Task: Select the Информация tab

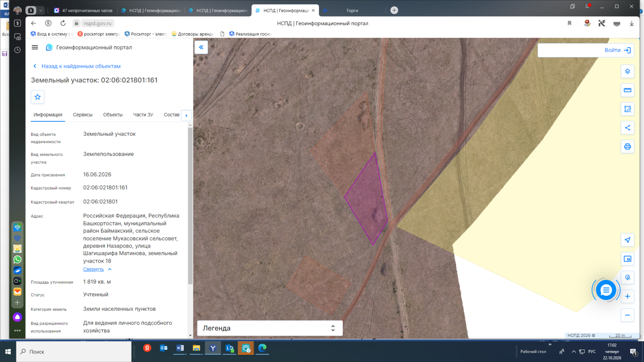Action: pos(48,115)
